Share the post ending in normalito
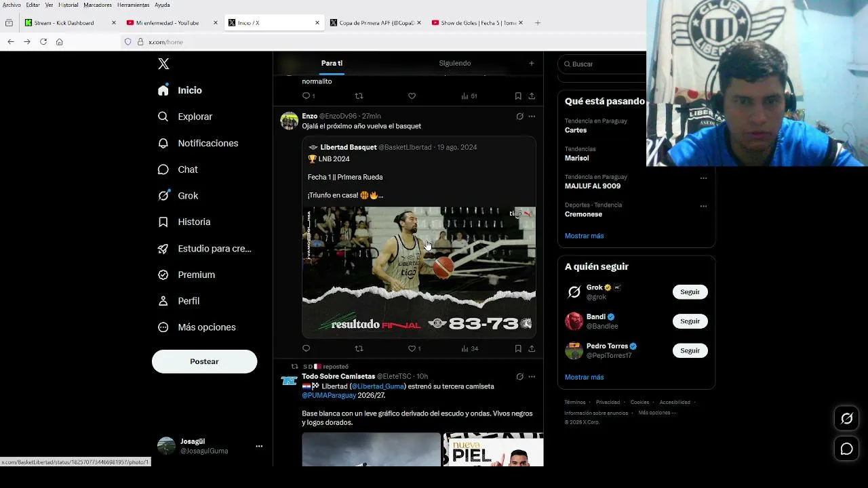This screenshot has height=488, width=868. coord(532,96)
